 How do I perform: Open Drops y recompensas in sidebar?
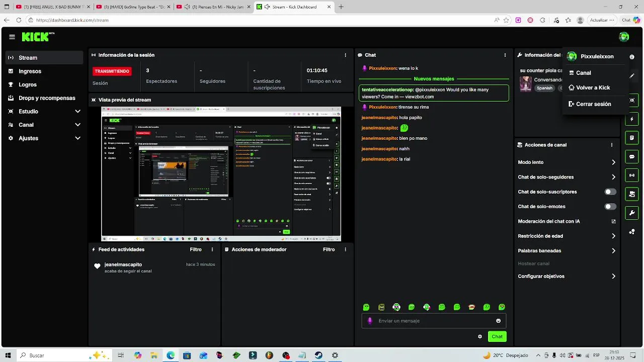point(44,98)
